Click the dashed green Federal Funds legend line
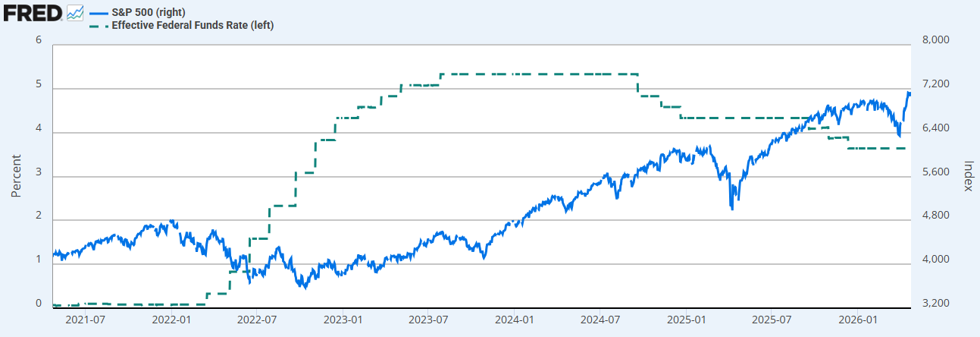This screenshot has height=337, width=980. click(99, 25)
